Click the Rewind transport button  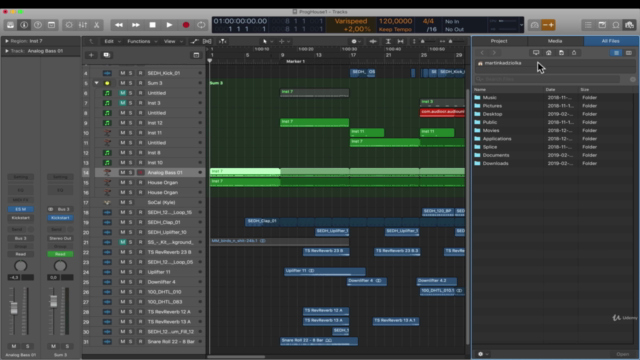tap(119, 25)
